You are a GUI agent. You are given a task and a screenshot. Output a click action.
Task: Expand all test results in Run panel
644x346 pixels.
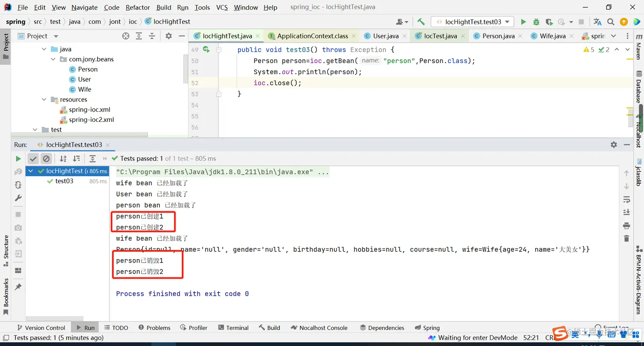pyautogui.click(x=92, y=159)
